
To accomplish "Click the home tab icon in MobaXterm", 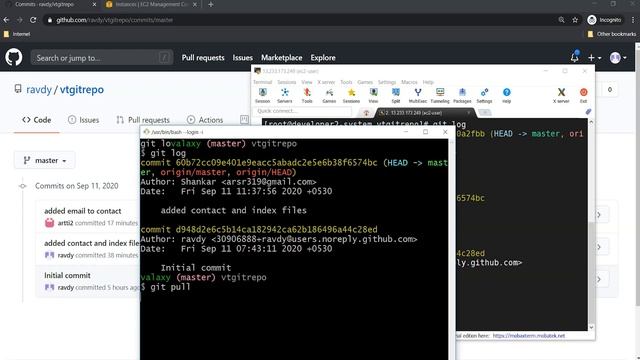I will (x=366, y=113).
